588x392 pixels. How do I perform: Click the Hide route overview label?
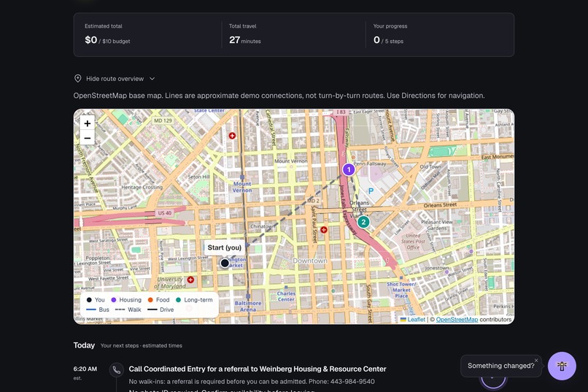pos(115,79)
